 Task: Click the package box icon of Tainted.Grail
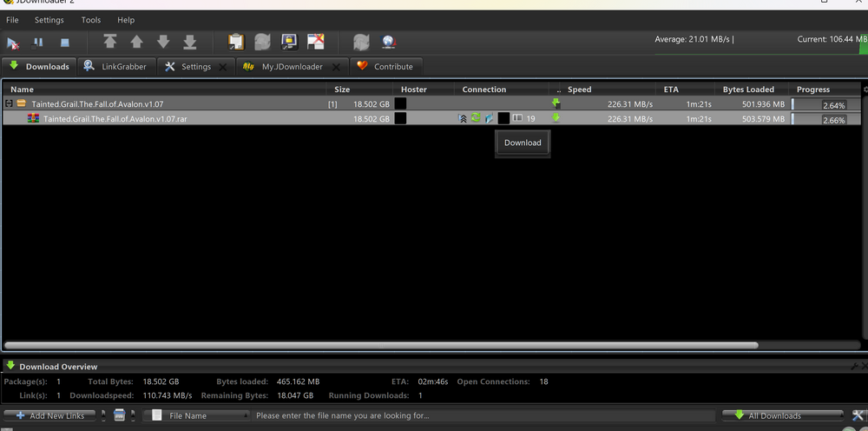21,103
